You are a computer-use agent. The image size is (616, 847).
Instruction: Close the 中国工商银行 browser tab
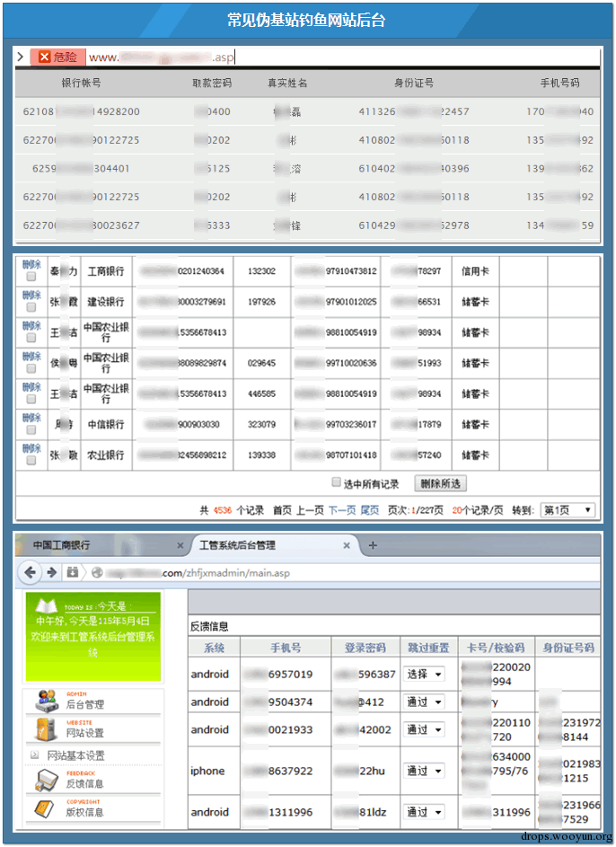click(180, 545)
